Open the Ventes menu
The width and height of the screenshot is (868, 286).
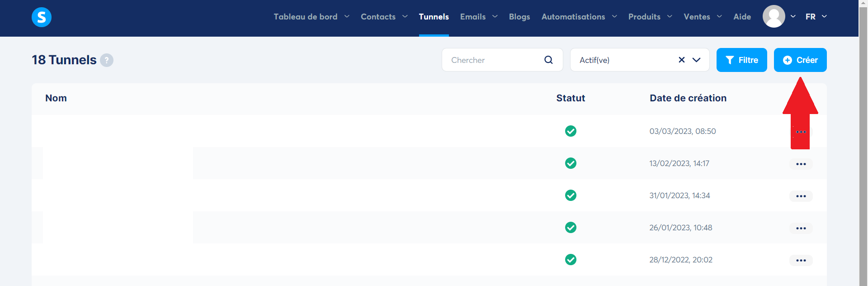697,17
